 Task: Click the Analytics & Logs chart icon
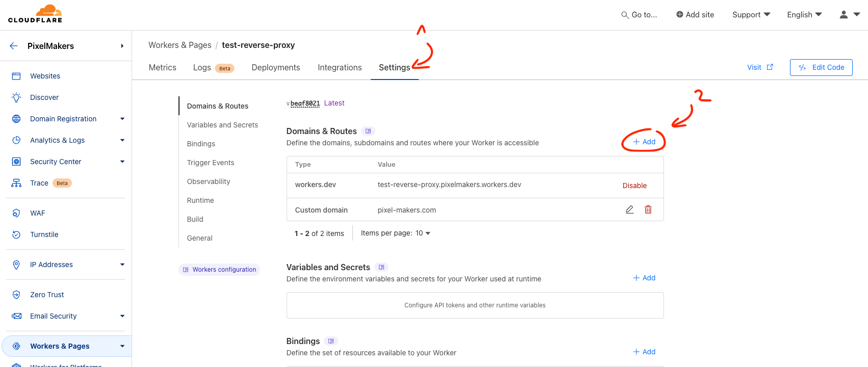click(16, 140)
